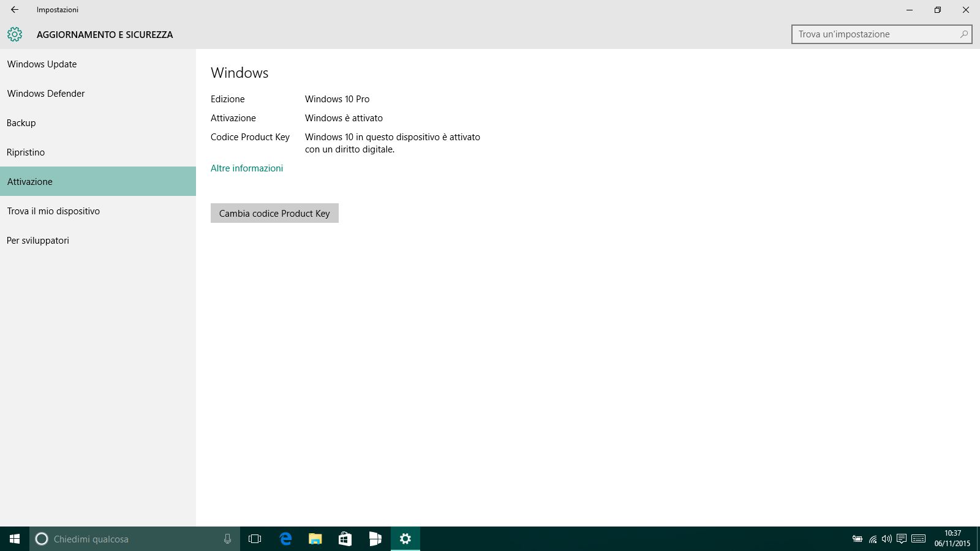The height and width of the screenshot is (551, 980).
Task: Click the AGGIORNAMENTO E SICUREZZA header
Action: (x=105, y=35)
